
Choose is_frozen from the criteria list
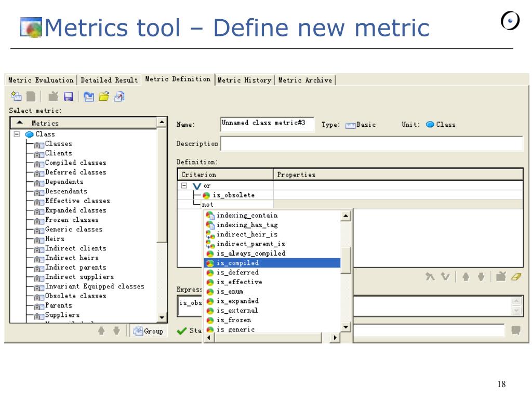(x=272, y=320)
